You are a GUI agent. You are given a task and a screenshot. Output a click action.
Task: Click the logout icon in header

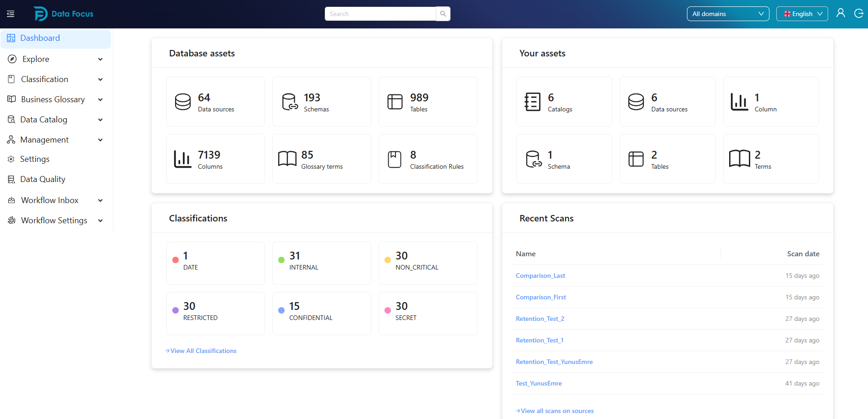859,13
